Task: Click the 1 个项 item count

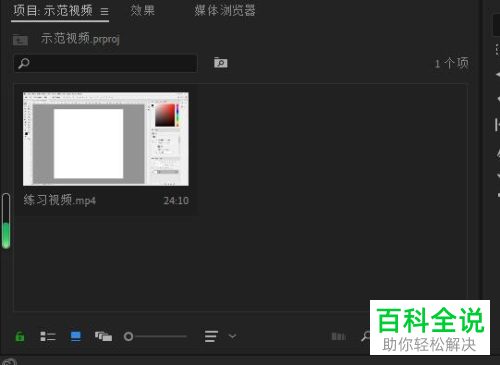Action: 452,63
